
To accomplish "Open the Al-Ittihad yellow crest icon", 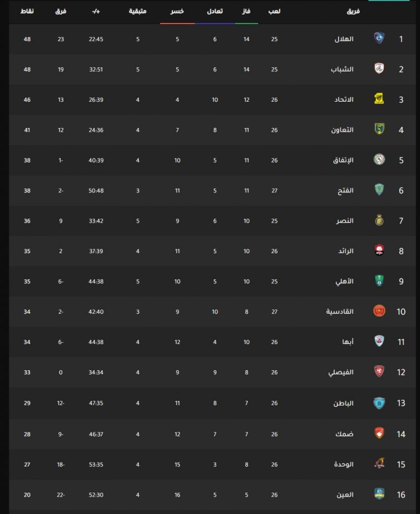I will click(380, 98).
